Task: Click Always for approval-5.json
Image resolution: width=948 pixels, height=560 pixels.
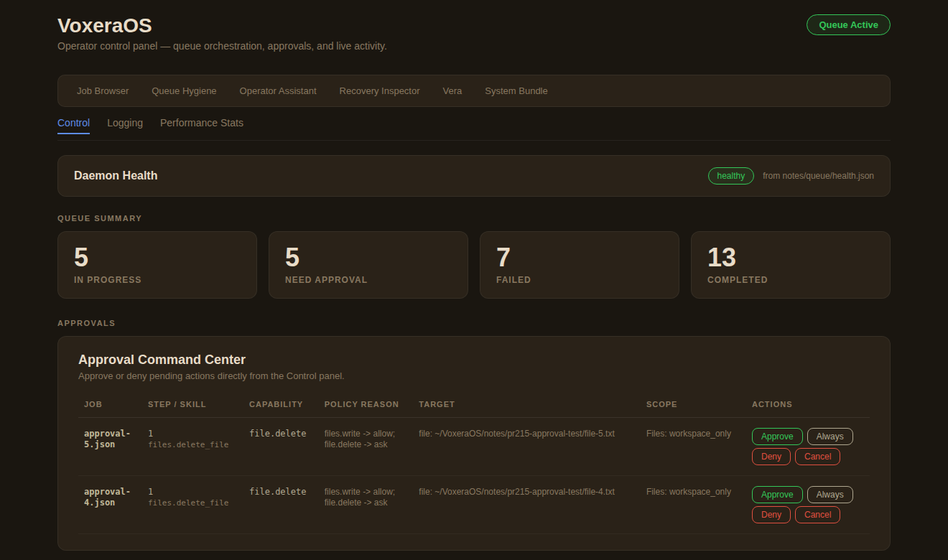Action: (829, 437)
